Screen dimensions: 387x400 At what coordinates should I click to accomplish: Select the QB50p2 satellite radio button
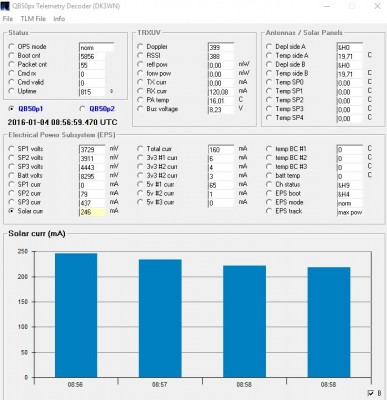pos(82,109)
